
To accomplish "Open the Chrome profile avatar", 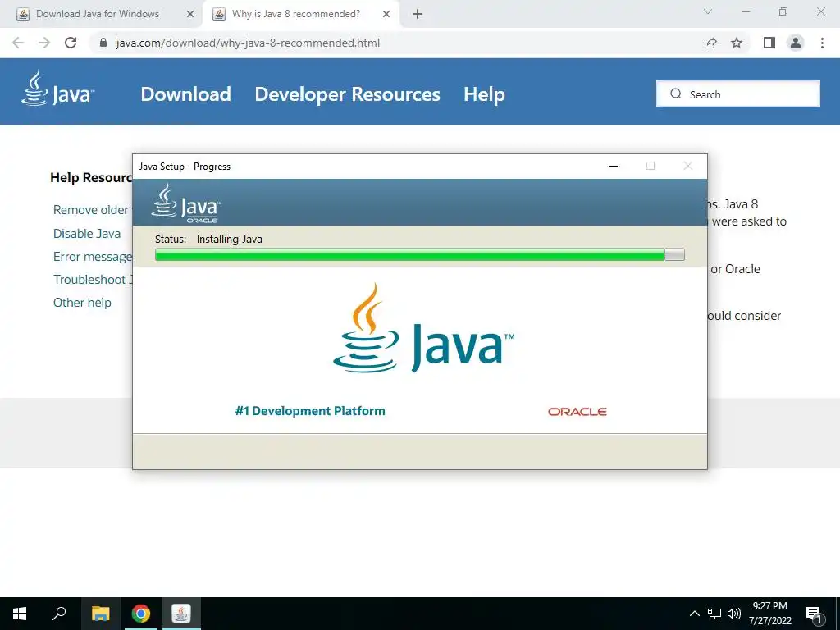I will tap(796, 43).
